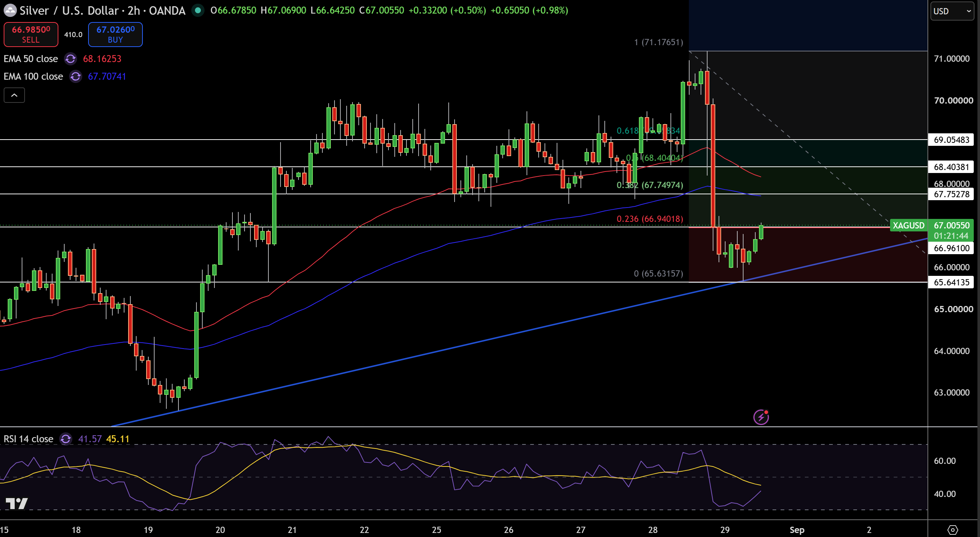Viewport: 980px width, 537px height.
Task: Click the 69.05483 price line label
Action: pos(951,140)
